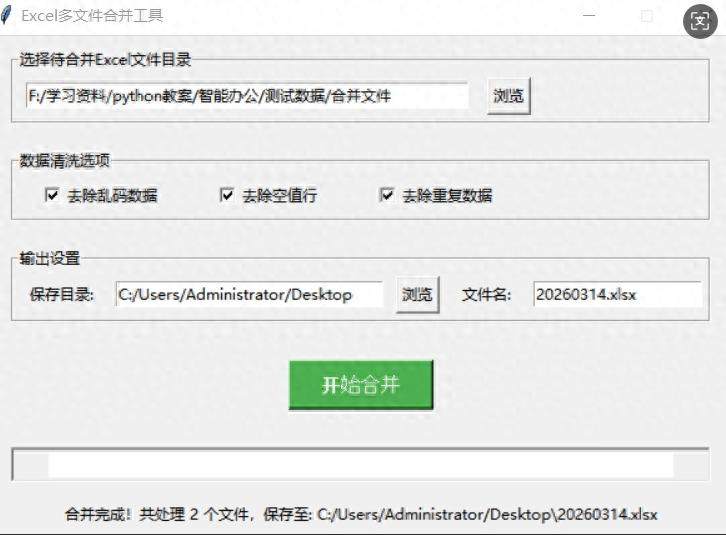726x535 pixels.
Task: Click the 合并完成 status message text
Action: (361, 515)
